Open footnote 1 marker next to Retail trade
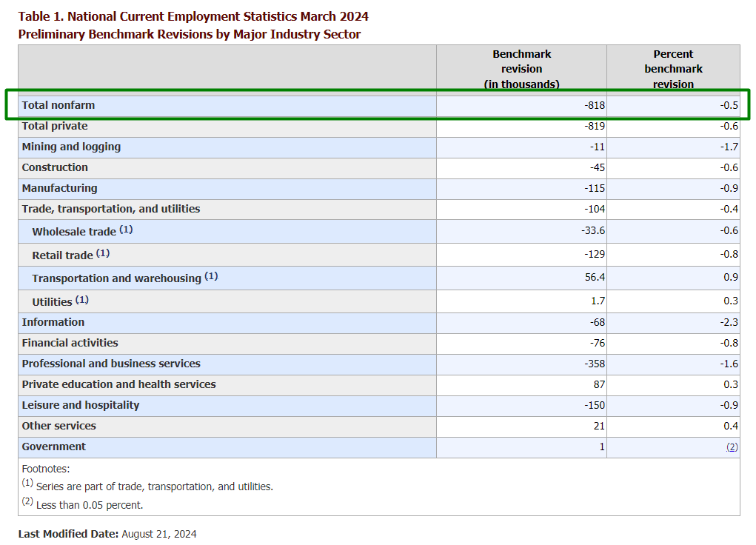This screenshot has height=545, width=756. (103, 253)
